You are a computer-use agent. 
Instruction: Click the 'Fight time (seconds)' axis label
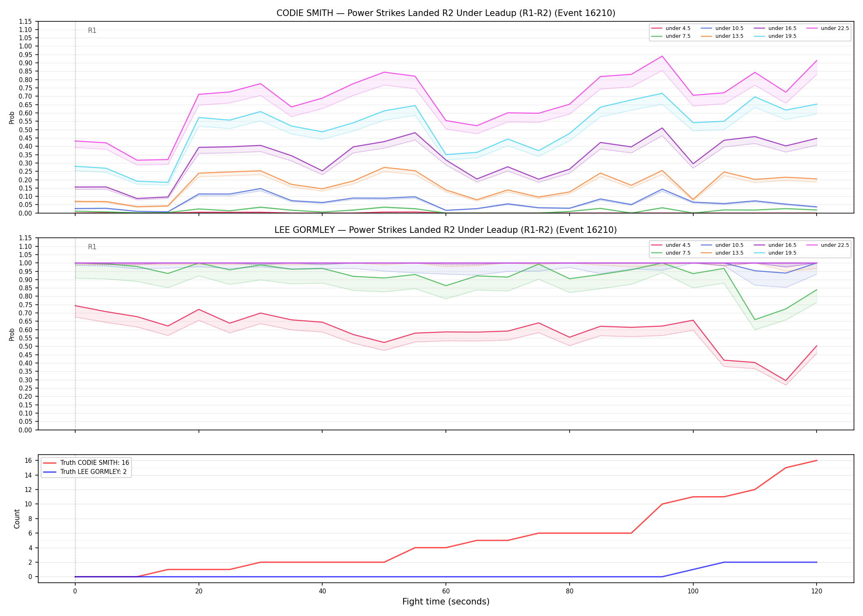(446, 602)
